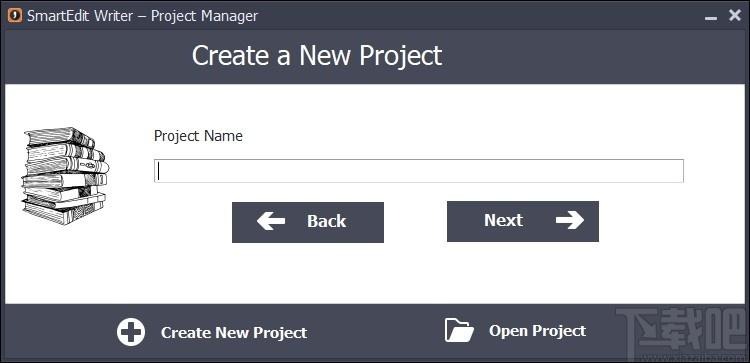Click the SmartEdit Writer title bar text

[80, 16]
